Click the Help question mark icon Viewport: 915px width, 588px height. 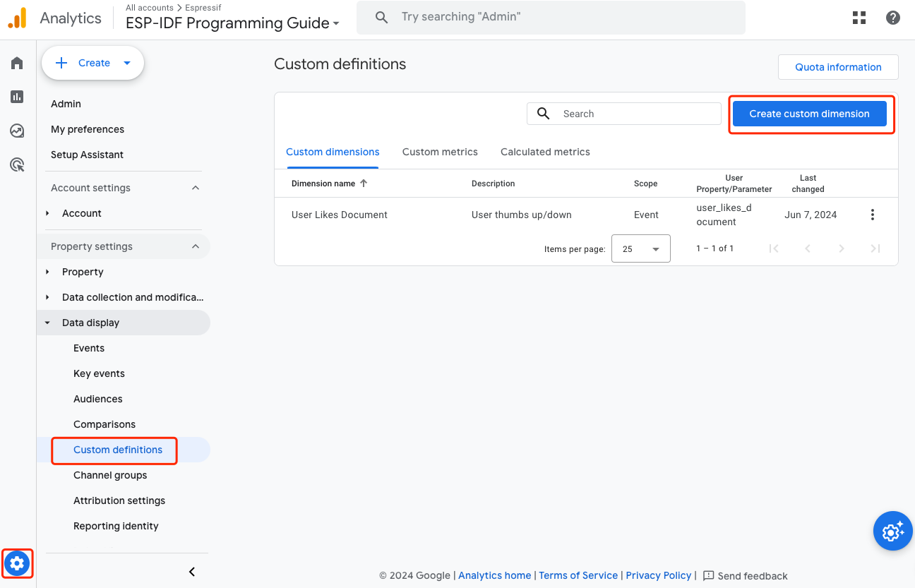pyautogui.click(x=893, y=18)
